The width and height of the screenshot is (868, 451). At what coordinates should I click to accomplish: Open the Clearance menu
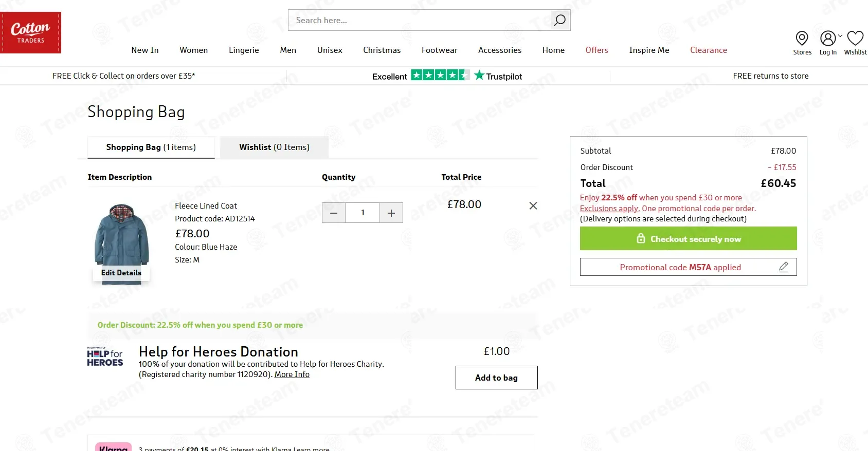coord(708,50)
